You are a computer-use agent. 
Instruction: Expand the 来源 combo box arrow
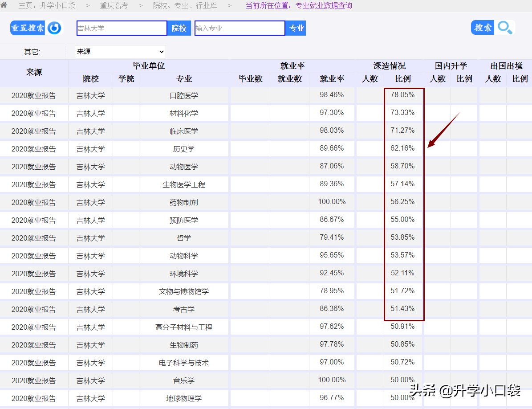pyautogui.click(x=161, y=51)
